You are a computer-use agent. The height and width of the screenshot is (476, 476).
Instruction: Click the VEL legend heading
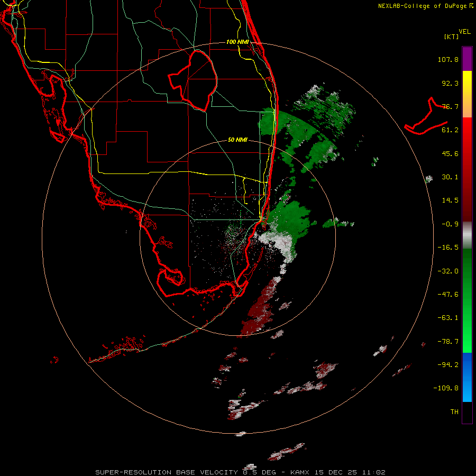pos(464,32)
